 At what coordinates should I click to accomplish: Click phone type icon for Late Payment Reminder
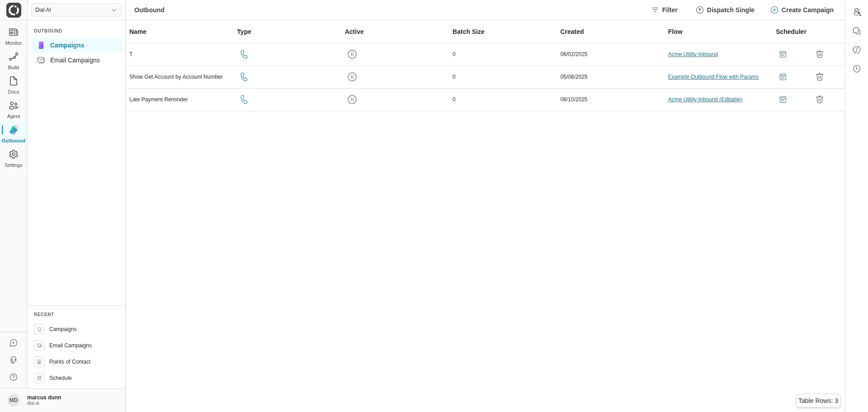click(x=244, y=99)
